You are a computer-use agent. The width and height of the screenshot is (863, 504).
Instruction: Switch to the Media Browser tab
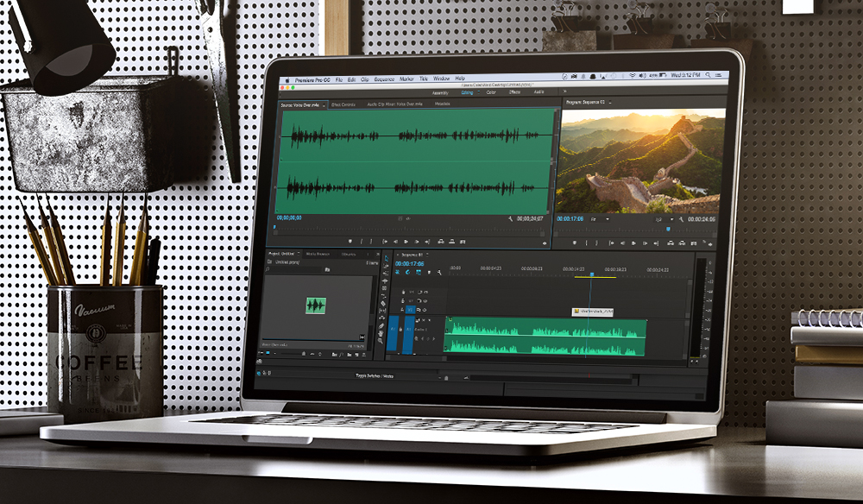point(318,255)
